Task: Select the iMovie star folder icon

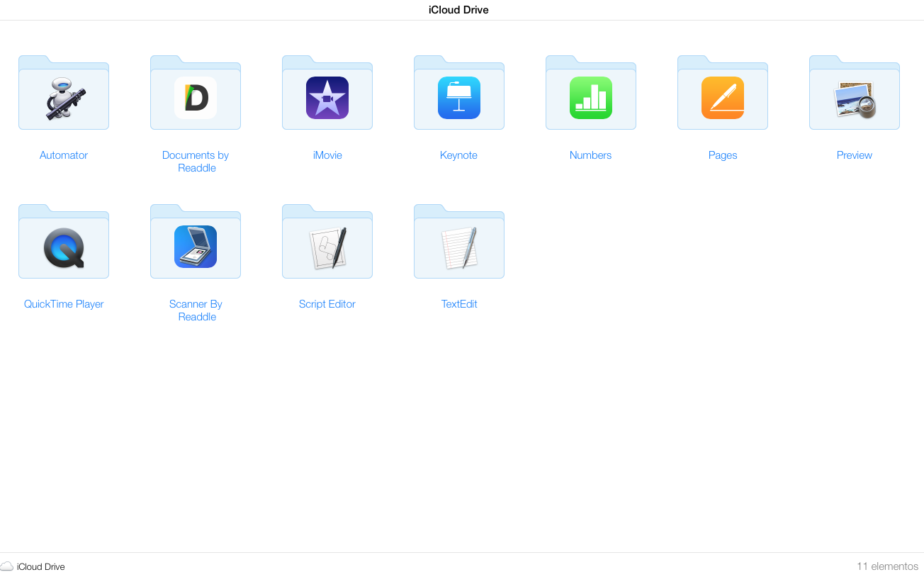Action: (x=327, y=97)
